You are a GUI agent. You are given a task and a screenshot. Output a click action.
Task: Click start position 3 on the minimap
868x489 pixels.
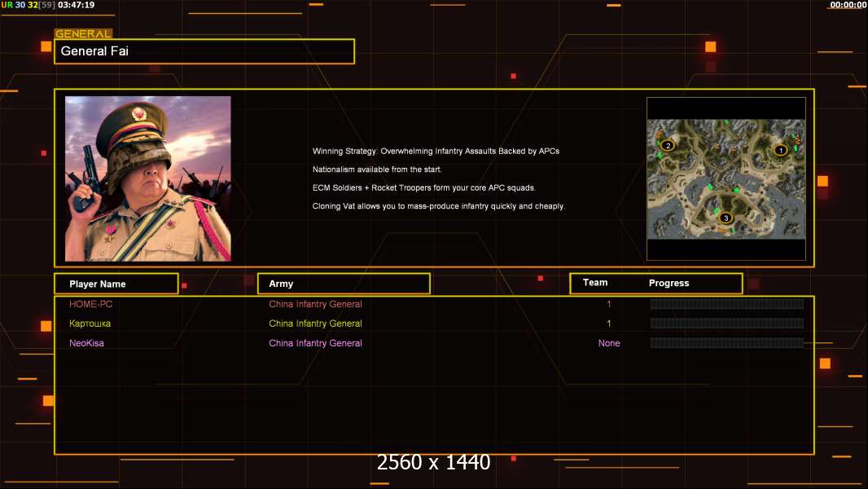[x=726, y=218]
